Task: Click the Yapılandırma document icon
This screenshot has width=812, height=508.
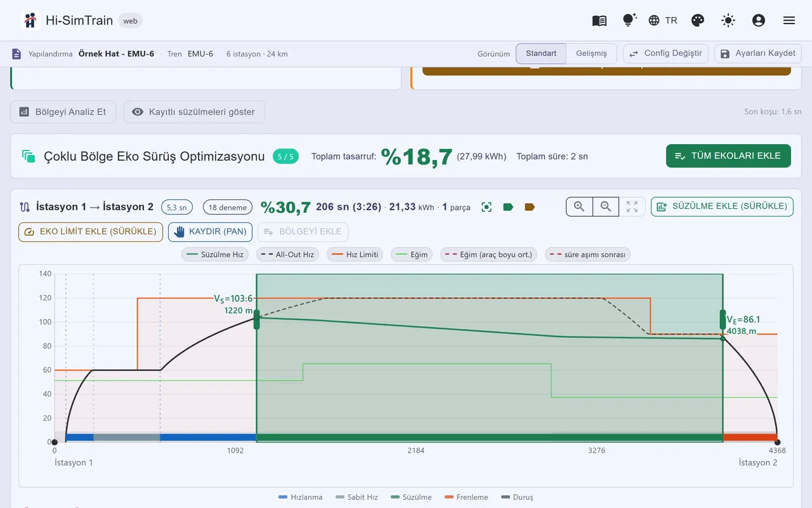Action: pos(17,54)
